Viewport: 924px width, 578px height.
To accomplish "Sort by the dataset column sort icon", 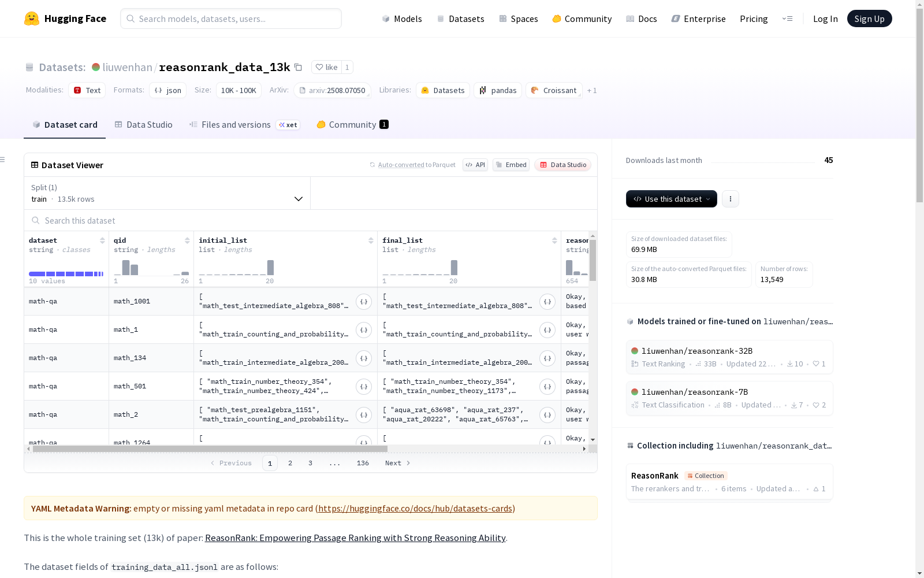I will coord(102,240).
